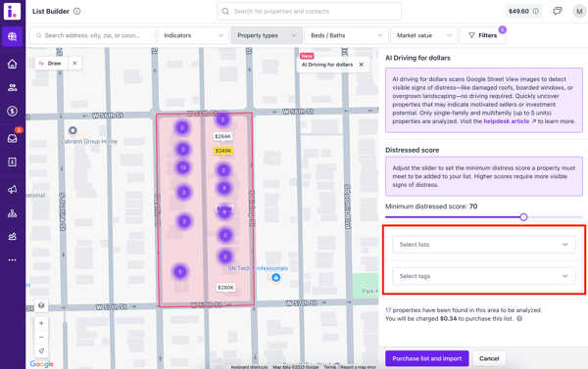
Task: Open the Market value dropdown
Action: pyautogui.click(x=424, y=35)
